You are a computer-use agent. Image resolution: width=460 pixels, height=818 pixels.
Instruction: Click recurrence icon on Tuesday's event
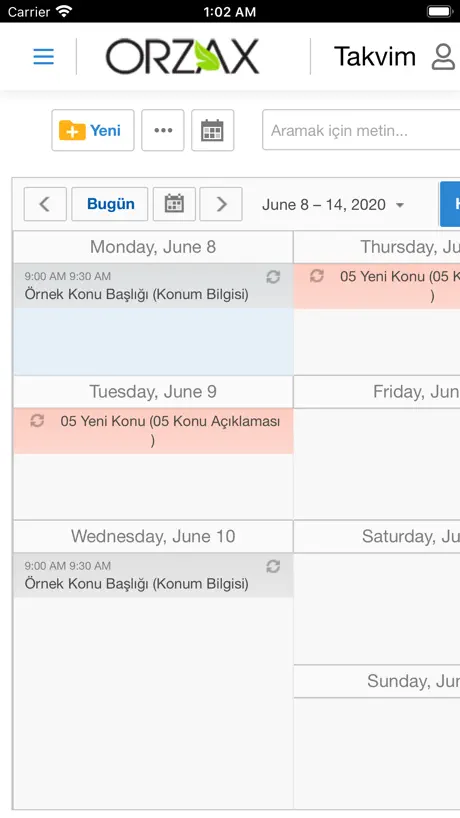tap(37, 420)
